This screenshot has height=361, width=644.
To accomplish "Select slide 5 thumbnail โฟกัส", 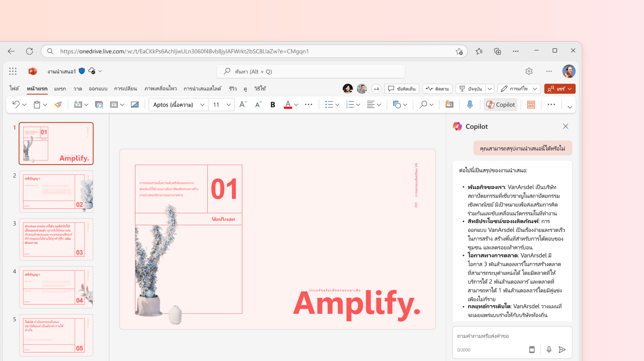I will pyautogui.click(x=56, y=335).
